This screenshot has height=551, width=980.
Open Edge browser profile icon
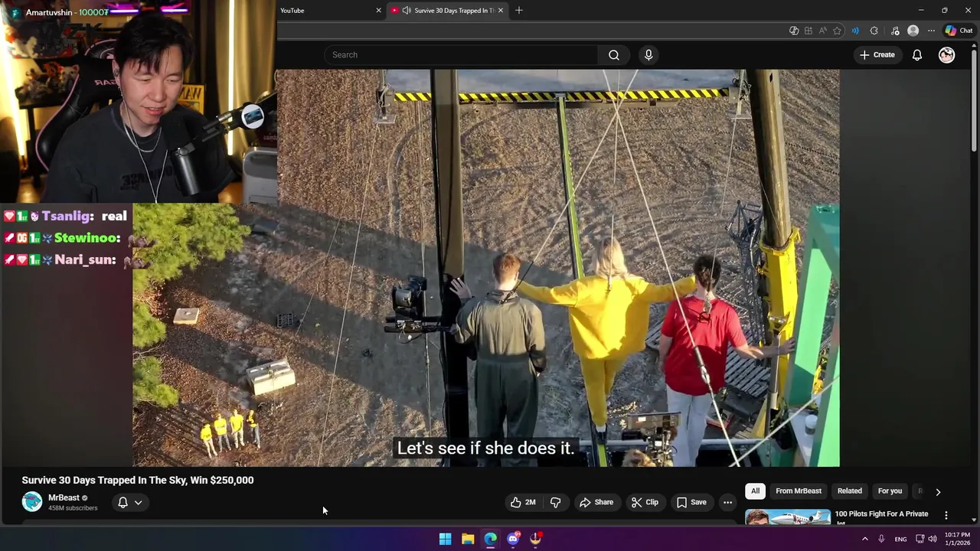pyautogui.click(x=913, y=31)
